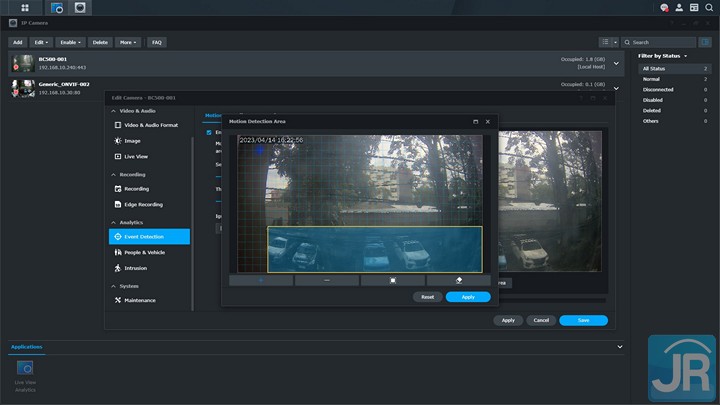Open the main menu grid icon

coord(25,8)
